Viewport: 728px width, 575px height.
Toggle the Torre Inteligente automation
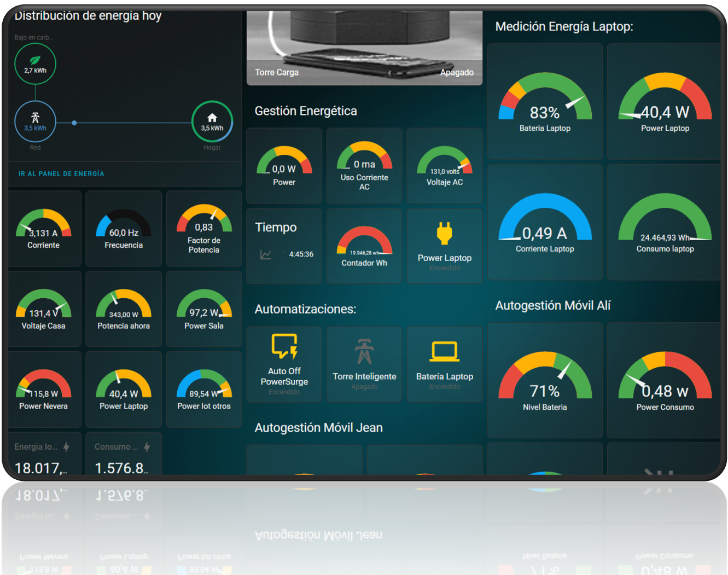[x=364, y=364]
